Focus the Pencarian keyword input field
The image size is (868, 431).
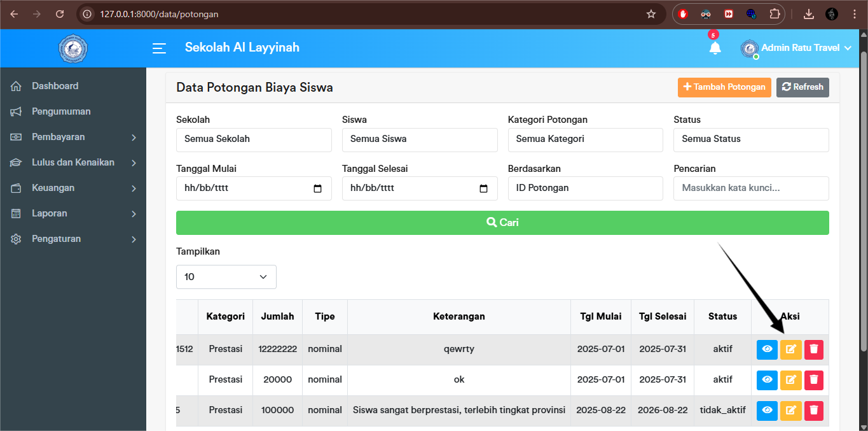click(x=750, y=188)
